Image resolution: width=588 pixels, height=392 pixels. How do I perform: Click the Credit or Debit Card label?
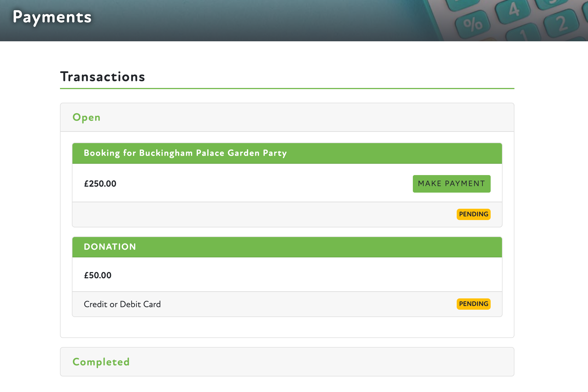point(122,304)
